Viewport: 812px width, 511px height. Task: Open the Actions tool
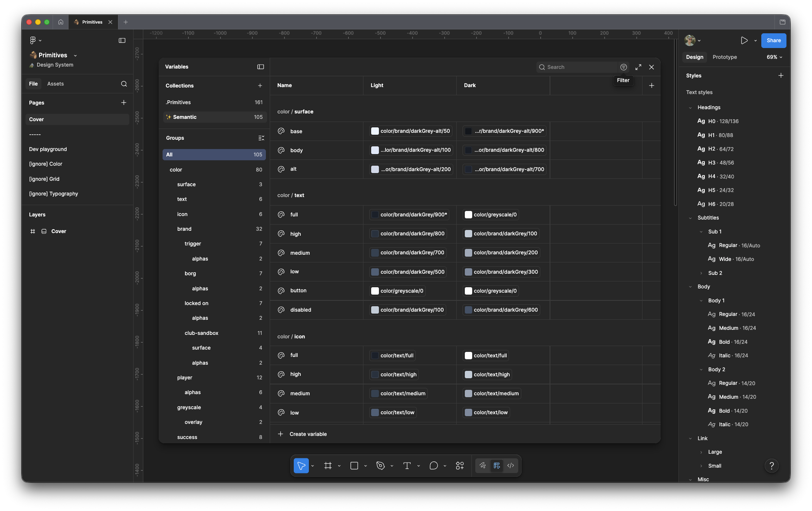click(460, 466)
